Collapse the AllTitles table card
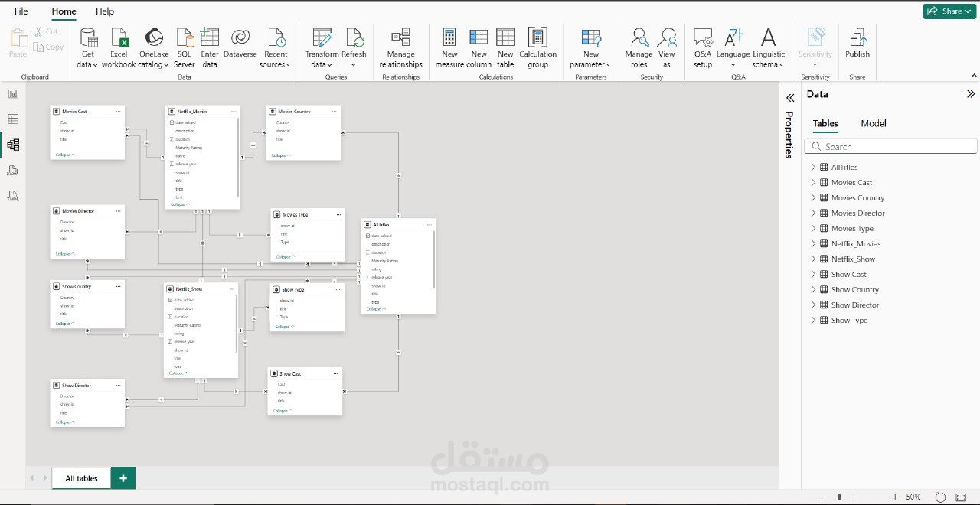This screenshot has height=505, width=980. click(x=376, y=309)
